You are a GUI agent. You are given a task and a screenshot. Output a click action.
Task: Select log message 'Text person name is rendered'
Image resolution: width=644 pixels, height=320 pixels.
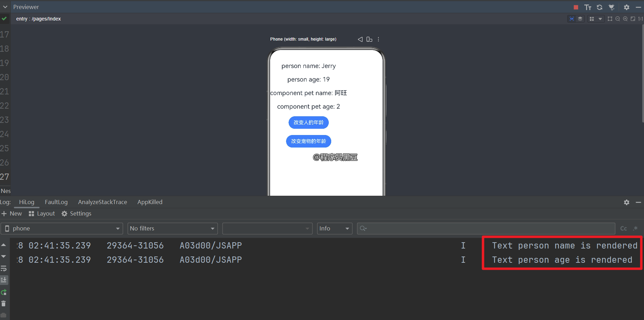click(x=565, y=246)
